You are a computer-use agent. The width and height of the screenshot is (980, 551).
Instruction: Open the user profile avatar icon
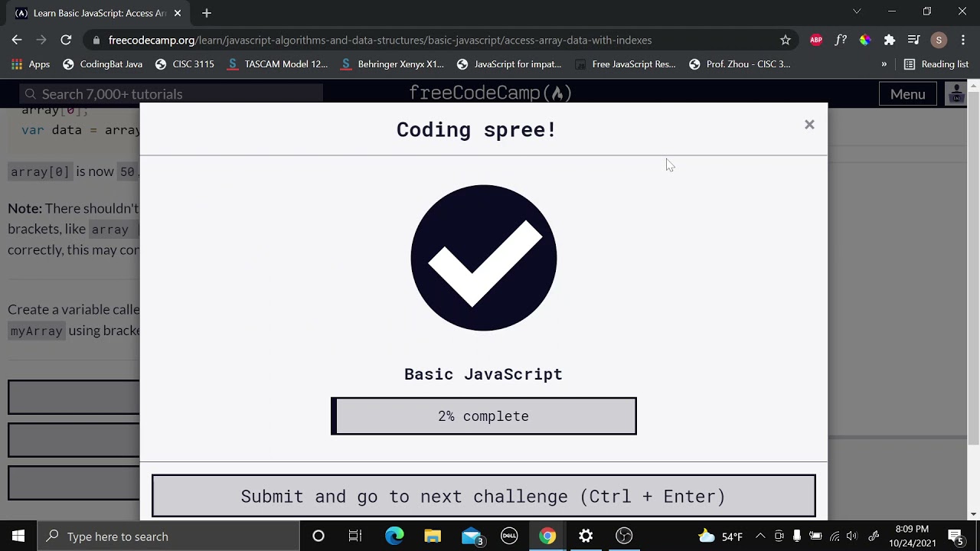956,94
